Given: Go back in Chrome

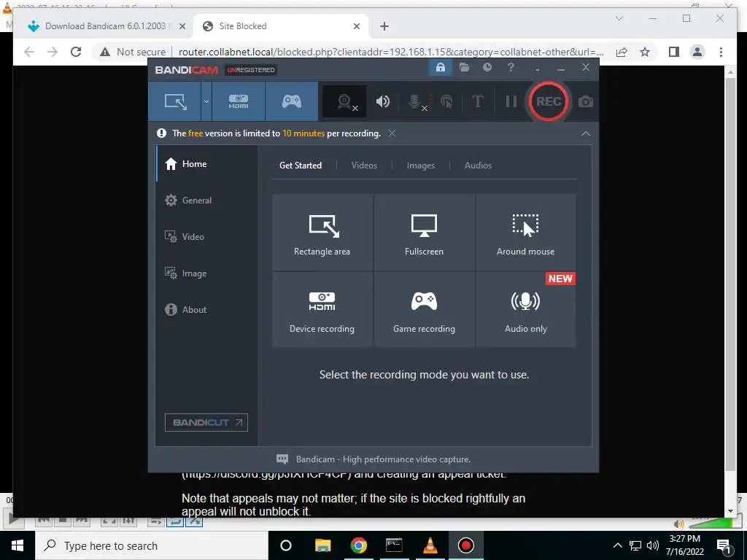Looking at the screenshot, I should point(29,52).
